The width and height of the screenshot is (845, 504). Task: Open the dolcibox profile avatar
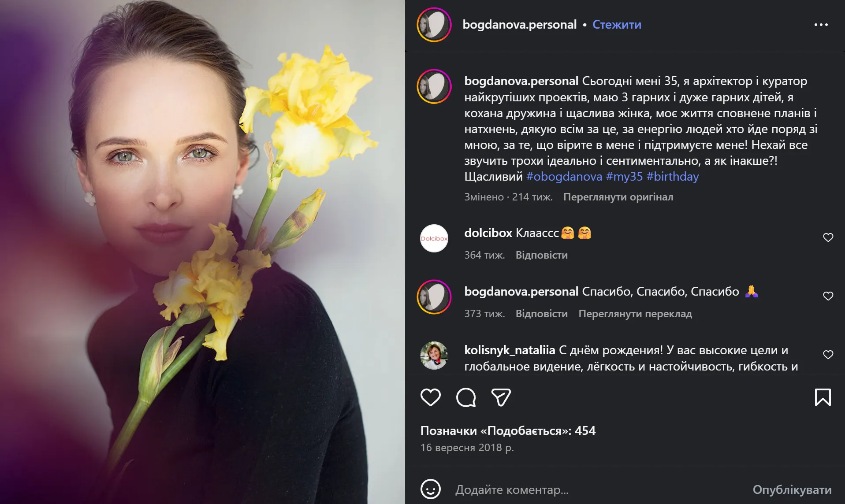tap(434, 238)
